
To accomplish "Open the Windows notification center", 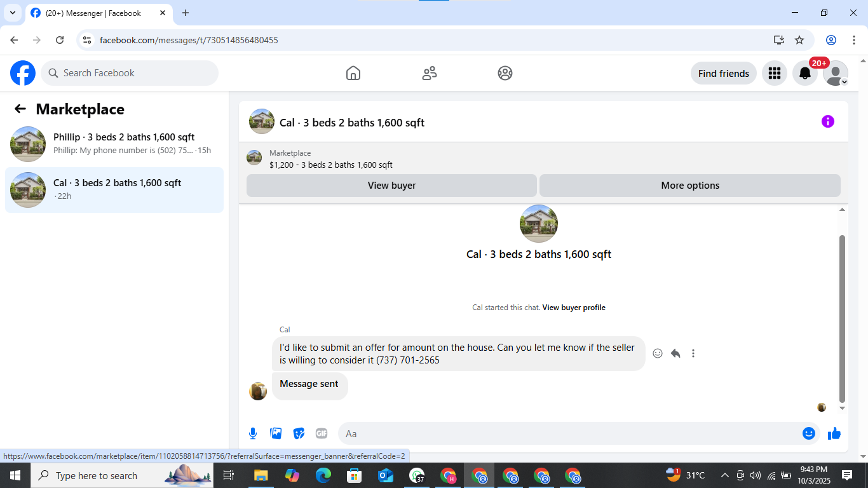I will [847, 475].
